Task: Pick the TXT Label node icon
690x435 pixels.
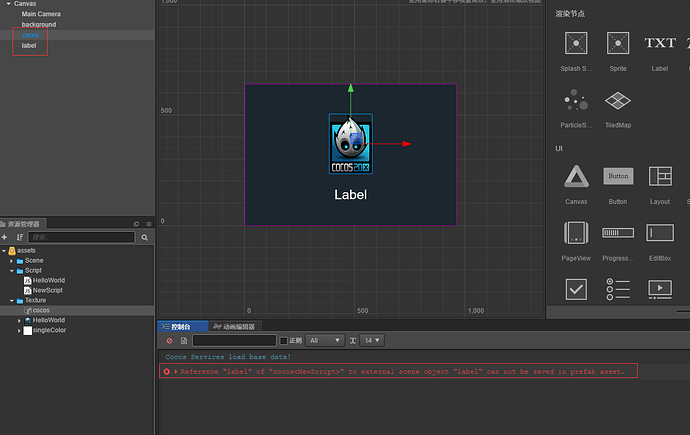Action: coord(660,43)
